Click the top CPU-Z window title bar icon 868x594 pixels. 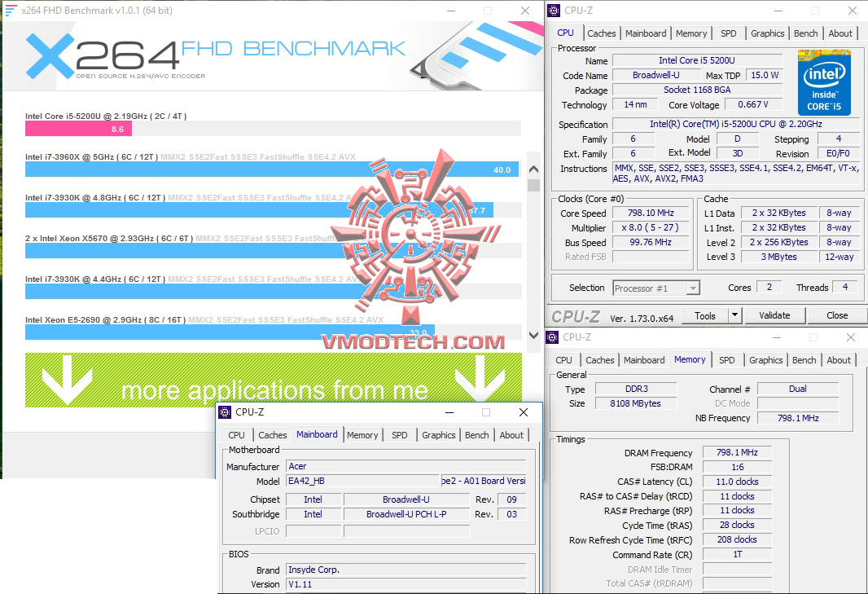[553, 11]
